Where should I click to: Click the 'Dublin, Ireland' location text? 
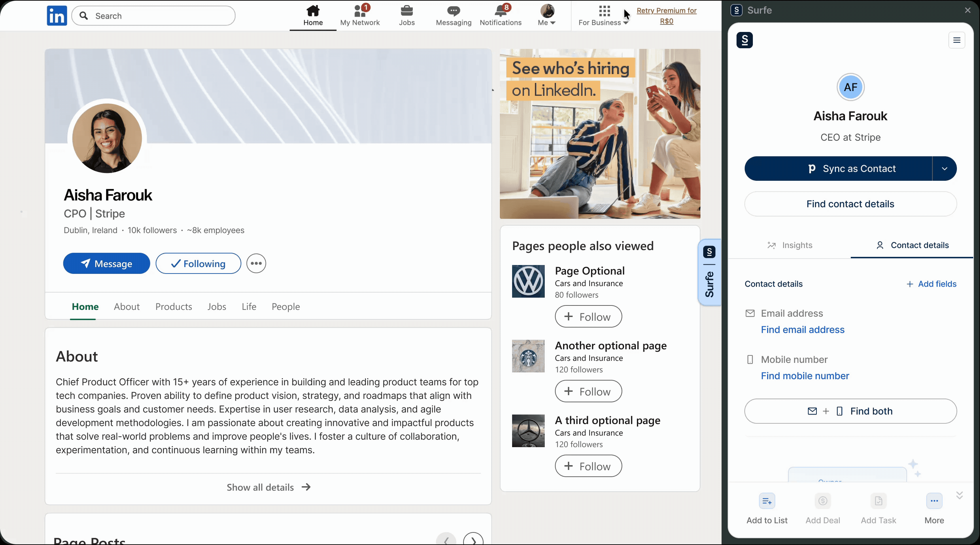(90, 230)
